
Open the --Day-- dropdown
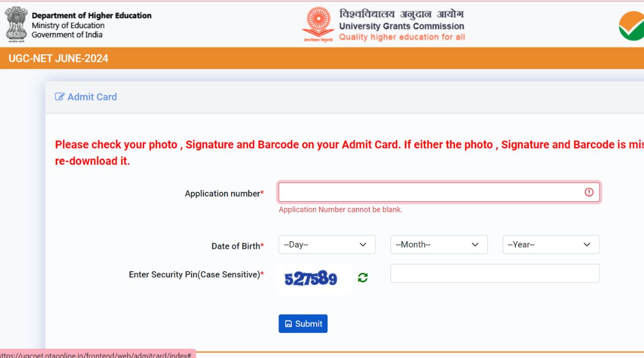click(x=327, y=244)
